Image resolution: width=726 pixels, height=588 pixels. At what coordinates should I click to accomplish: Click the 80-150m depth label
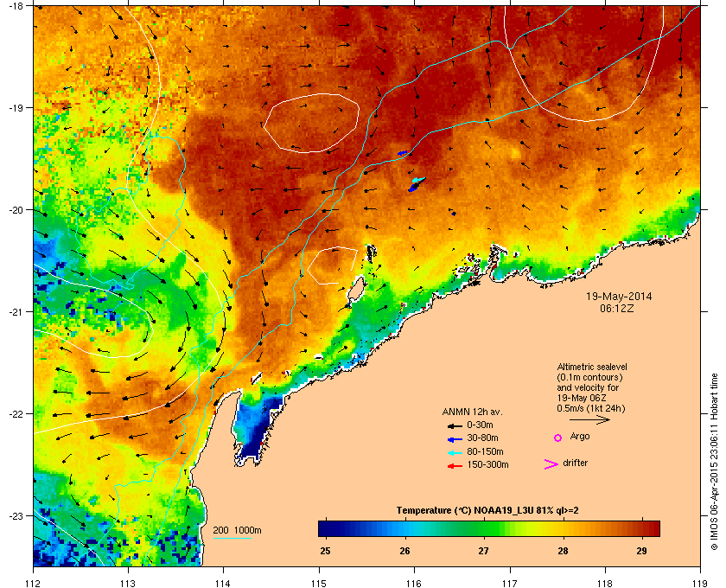pos(485,451)
